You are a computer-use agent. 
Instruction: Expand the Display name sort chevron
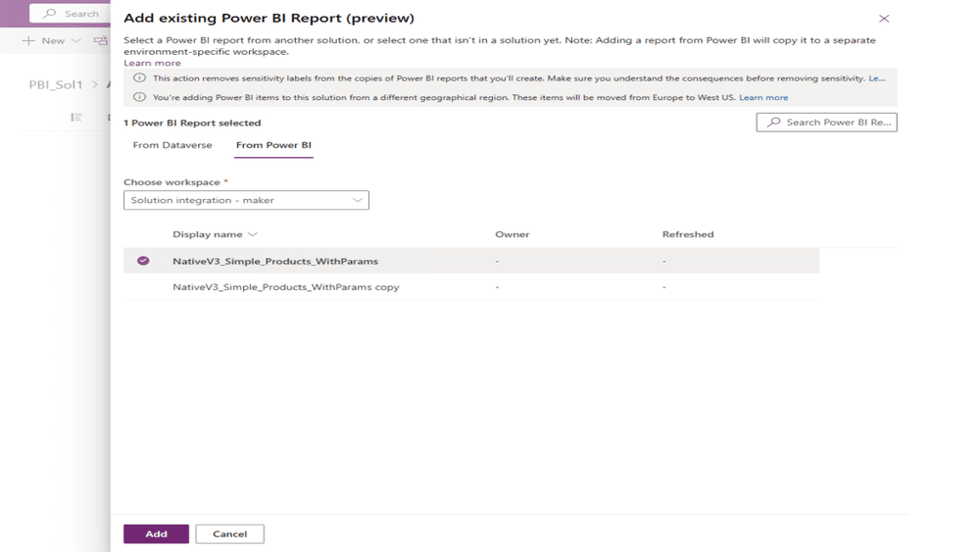pos(253,234)
